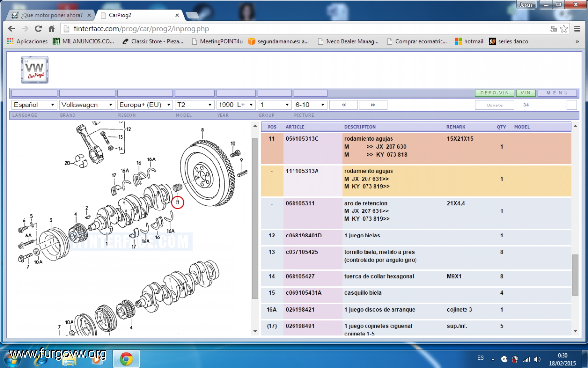
Task: Click the article number 068105311
Action: (300, 203)
